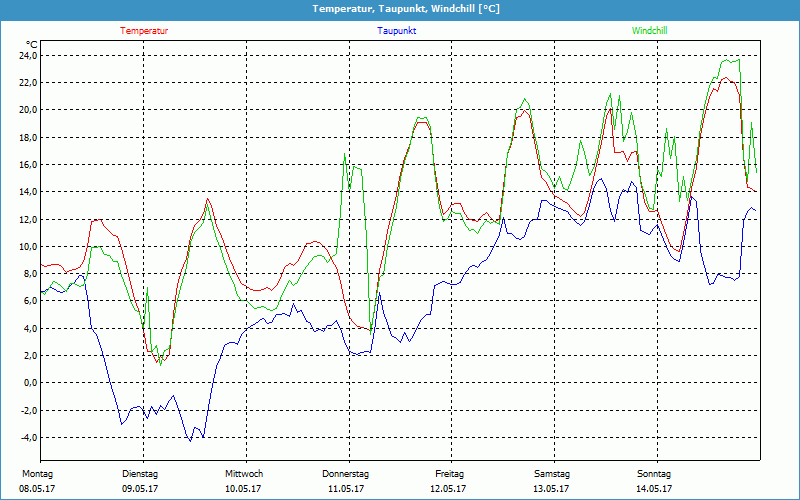Click the 24,0 y-axis value
This screenshot has height=500, width=800.
(x=29, y=55)
